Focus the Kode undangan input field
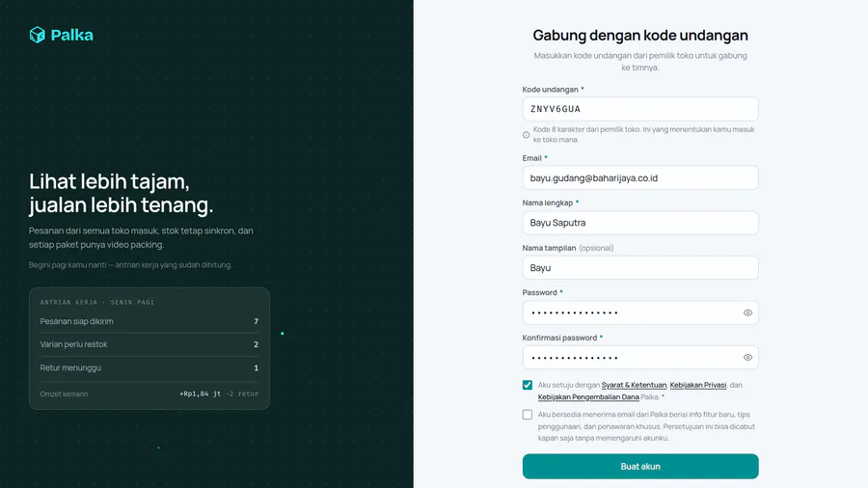The height and width of the screenshot is (488, 868). click(640, 109)
